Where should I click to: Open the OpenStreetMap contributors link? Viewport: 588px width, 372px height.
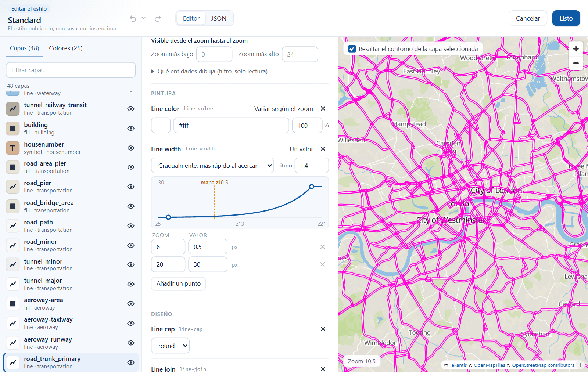[543, 365]
